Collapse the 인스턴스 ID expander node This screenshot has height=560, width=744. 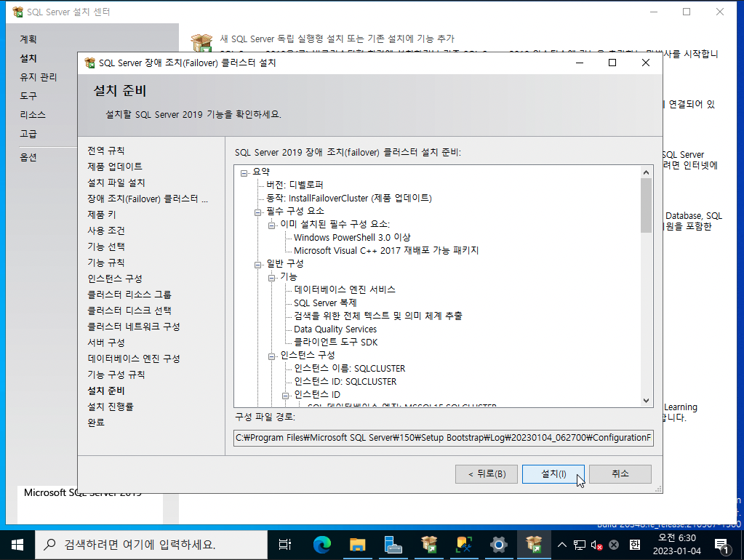(x=285, y=396)
